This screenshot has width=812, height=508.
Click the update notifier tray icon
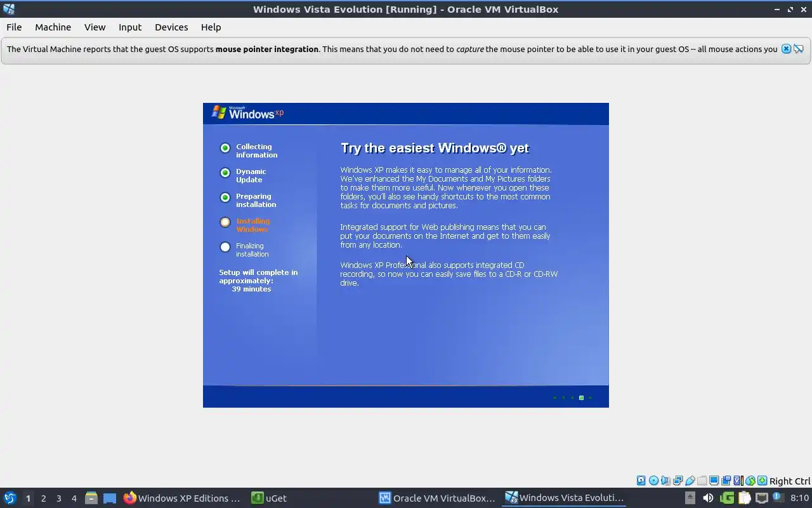778,497
